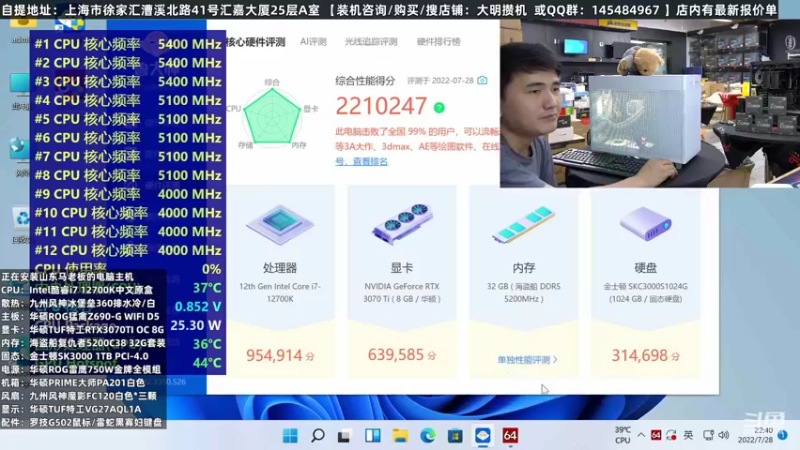Click NVIDIA GeForce RTX 3070 Ti text

pos(402,292)
